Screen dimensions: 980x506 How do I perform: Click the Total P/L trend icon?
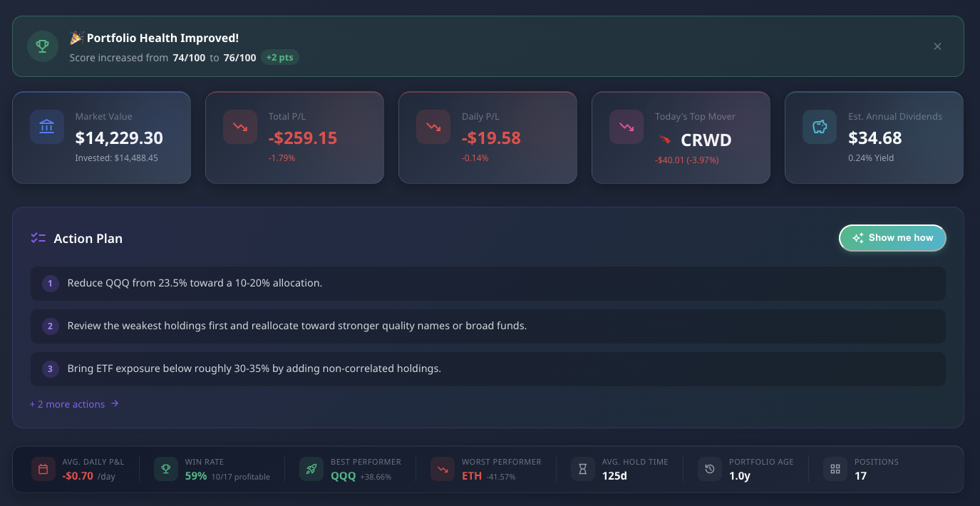pyautogui.click(x=239, y=126)
